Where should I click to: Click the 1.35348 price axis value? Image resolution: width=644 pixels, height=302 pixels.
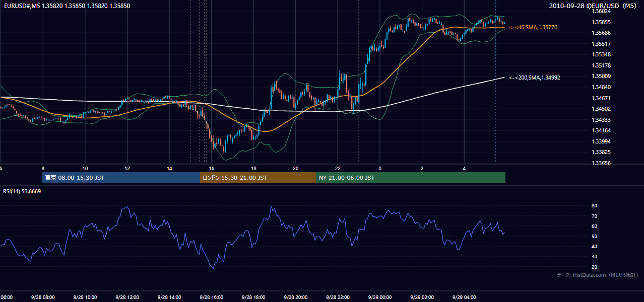[601, 54]
